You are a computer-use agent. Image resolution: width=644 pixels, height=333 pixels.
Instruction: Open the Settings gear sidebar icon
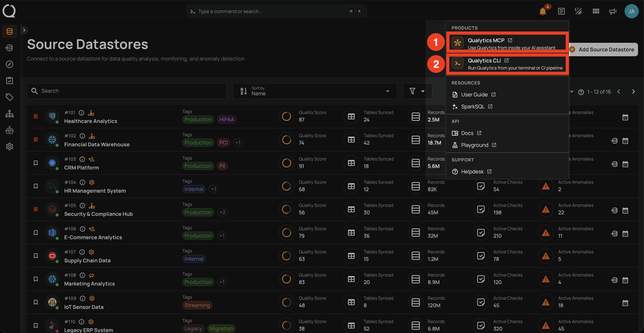pyautogui.click(x=10, y=146)
